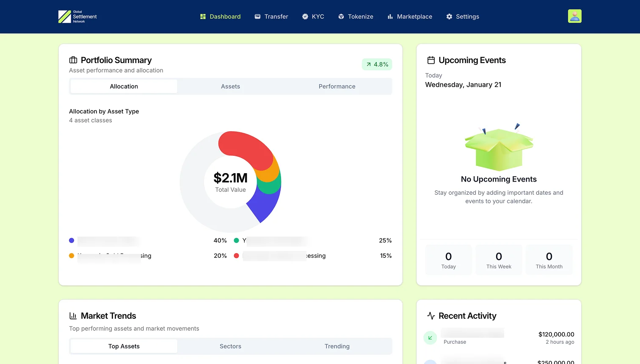Click the "2 hours ago" timestamp
640x364 pixels.
coord(560,342)
